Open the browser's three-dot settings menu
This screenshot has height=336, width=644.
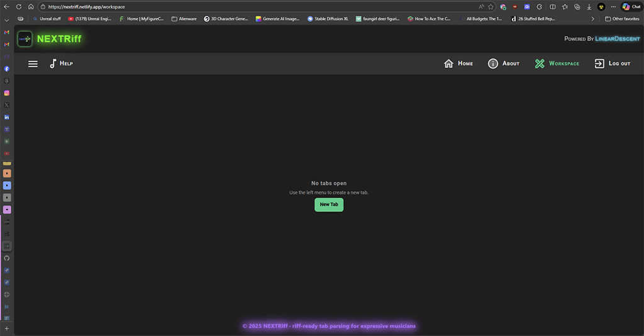point(613,6)
